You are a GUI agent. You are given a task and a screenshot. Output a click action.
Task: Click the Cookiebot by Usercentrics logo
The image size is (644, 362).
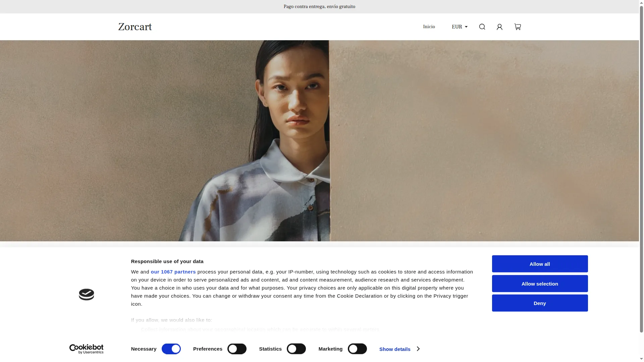pos(86,349)
